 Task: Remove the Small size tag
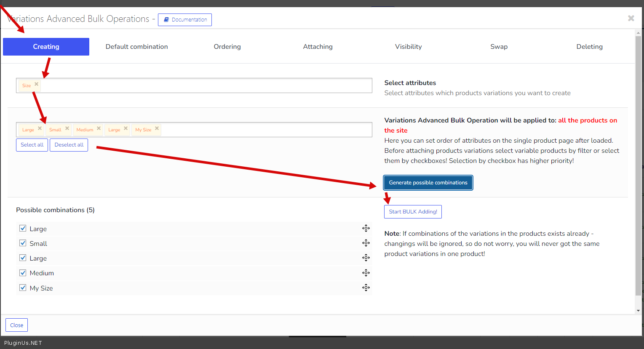[x=67, y=128]
